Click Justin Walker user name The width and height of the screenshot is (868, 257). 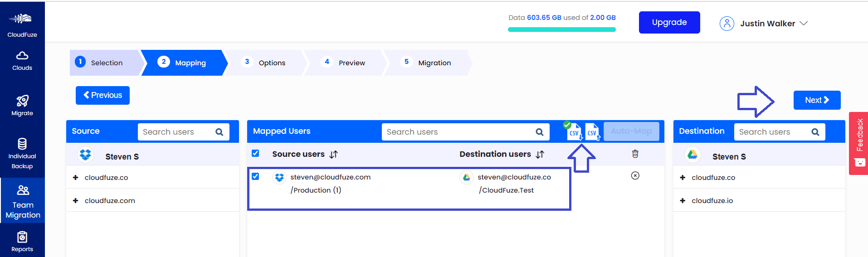(767, 24)
